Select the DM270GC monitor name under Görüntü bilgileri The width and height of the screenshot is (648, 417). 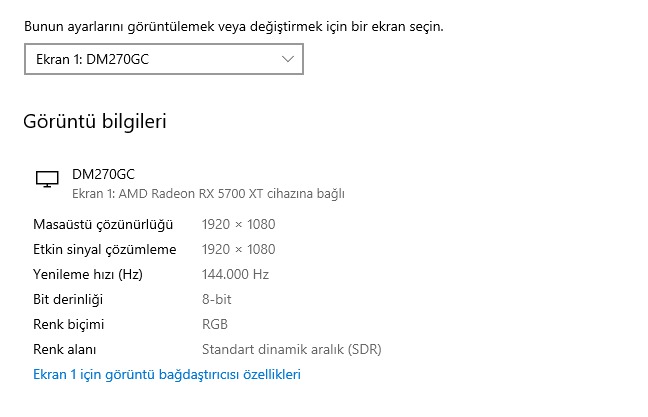103,174
